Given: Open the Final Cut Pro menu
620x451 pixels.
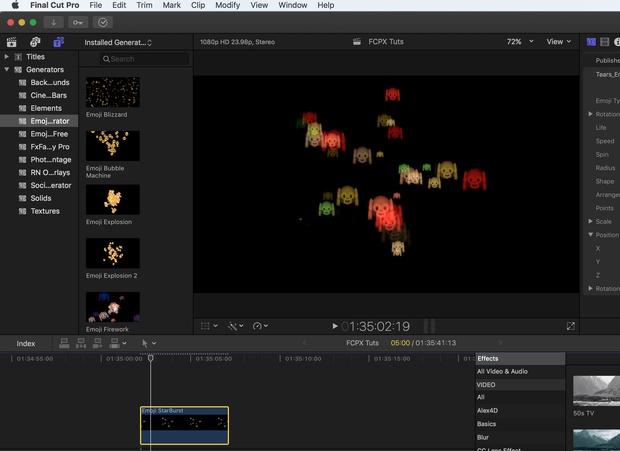Looking at the screenshot, I should tap(55, 5).
